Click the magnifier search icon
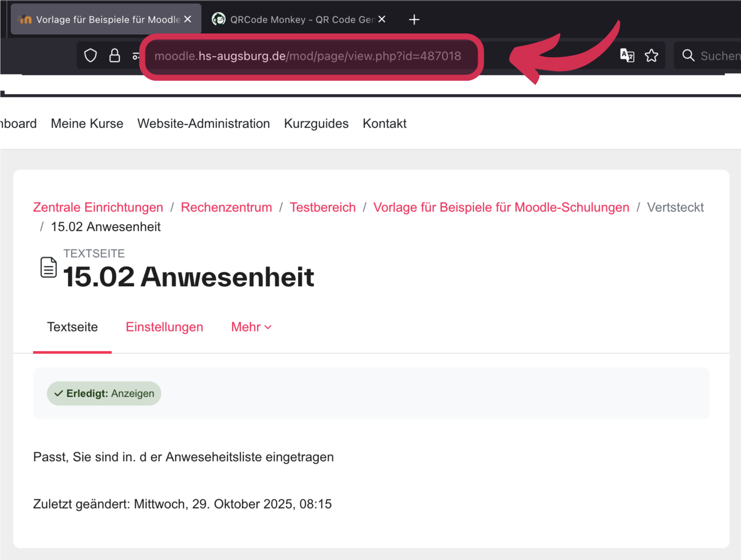 tap(688, 55)
